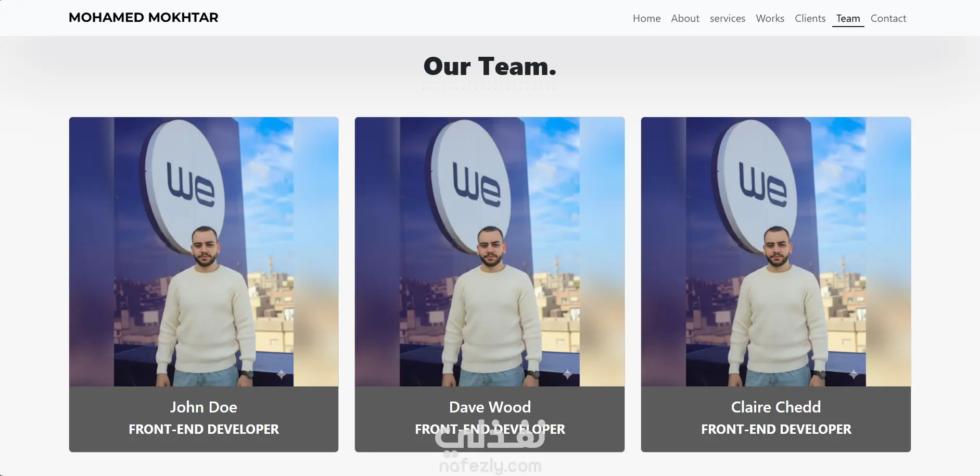Open Dave Wood's team photo
The width and height of the screenshot is (980, 476).
tap(490, 252)
